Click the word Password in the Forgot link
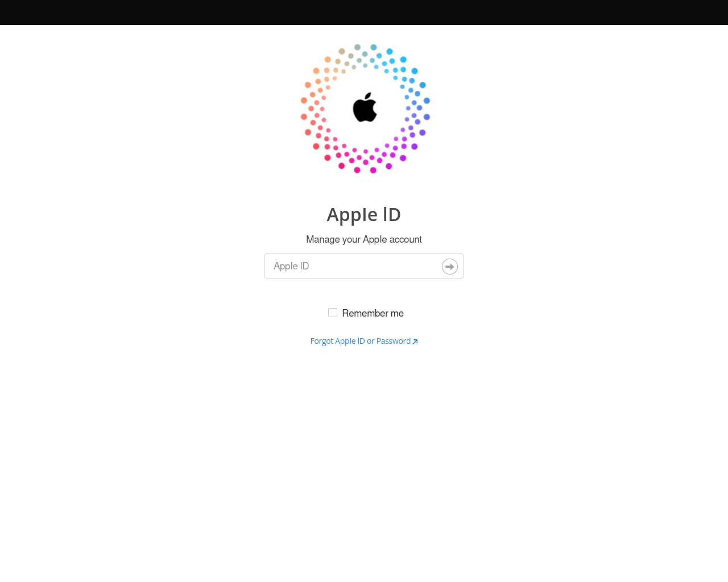Viewport: 728px width, 582px height. (394, 341)
